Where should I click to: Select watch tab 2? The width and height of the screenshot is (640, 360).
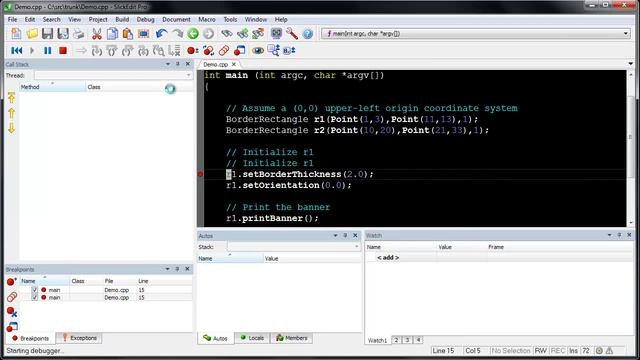click(396, 340)
